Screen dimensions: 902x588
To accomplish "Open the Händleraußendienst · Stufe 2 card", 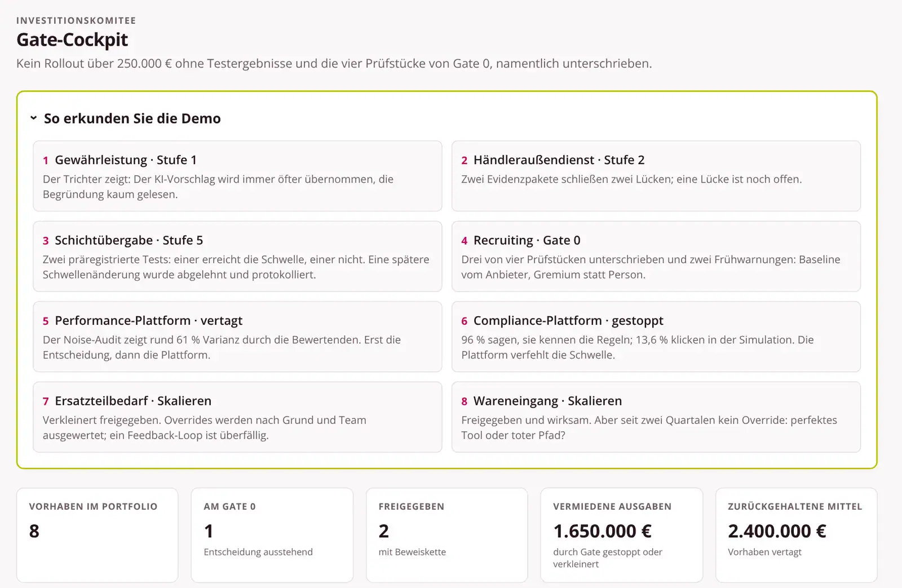I will [656, 176].
